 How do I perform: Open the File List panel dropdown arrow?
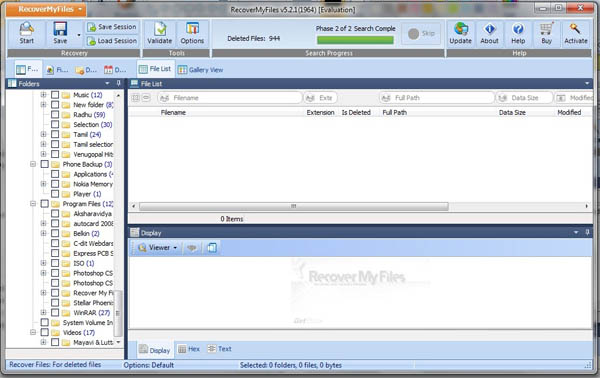click(x=587, y=83)
